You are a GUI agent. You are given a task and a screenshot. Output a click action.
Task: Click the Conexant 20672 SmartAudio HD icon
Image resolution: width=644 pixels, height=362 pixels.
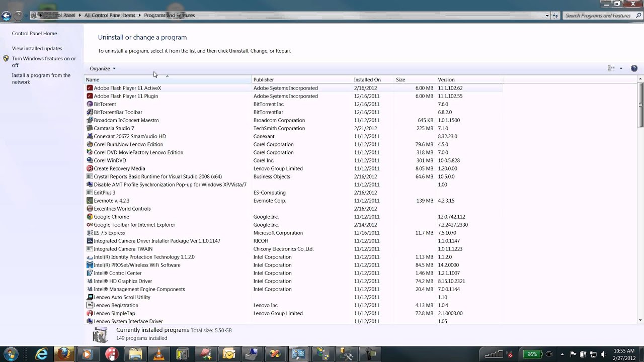(x=90, y=136)
